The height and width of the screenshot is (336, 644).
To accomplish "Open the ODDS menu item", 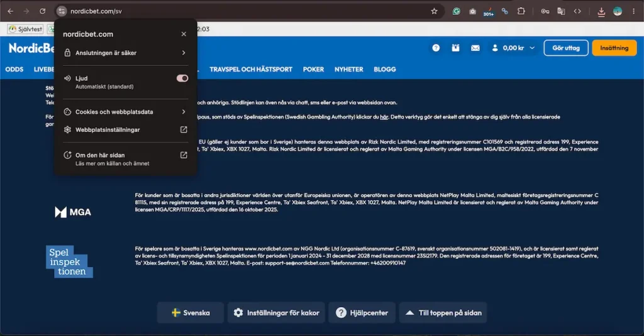I will [x=14, y=69].
